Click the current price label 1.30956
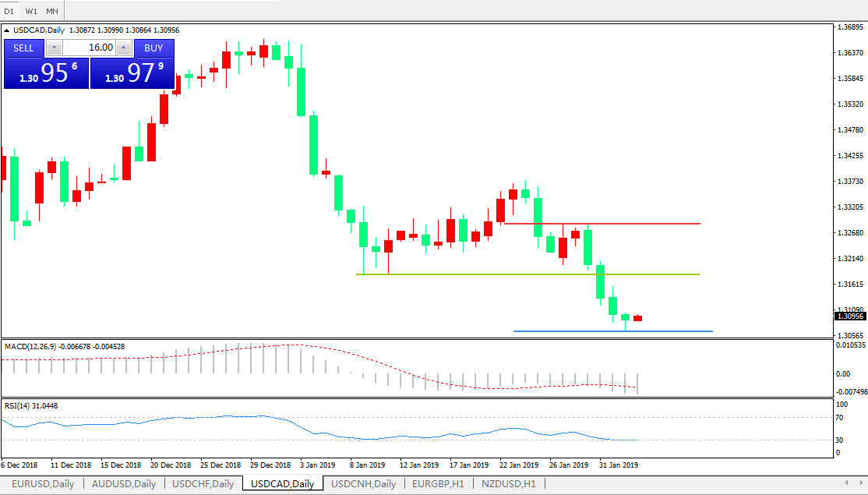The height and width of the screenshot is (495, 868). 850,316
